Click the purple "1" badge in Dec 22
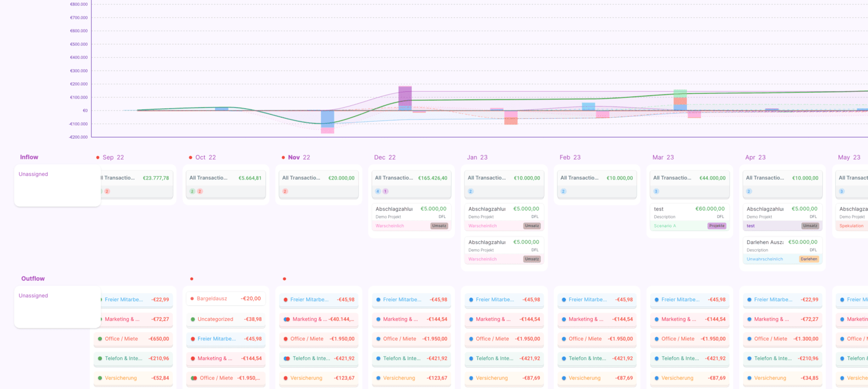 point(385,191)
